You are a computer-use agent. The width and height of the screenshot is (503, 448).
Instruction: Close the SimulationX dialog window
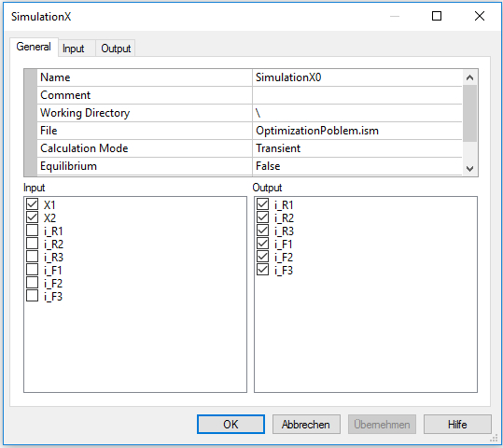480,16
